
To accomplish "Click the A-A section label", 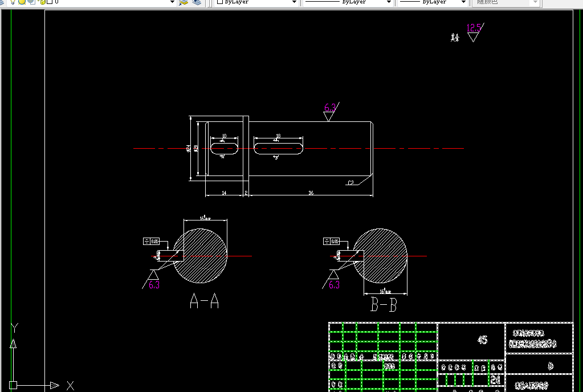I will [x=204, y=301].
